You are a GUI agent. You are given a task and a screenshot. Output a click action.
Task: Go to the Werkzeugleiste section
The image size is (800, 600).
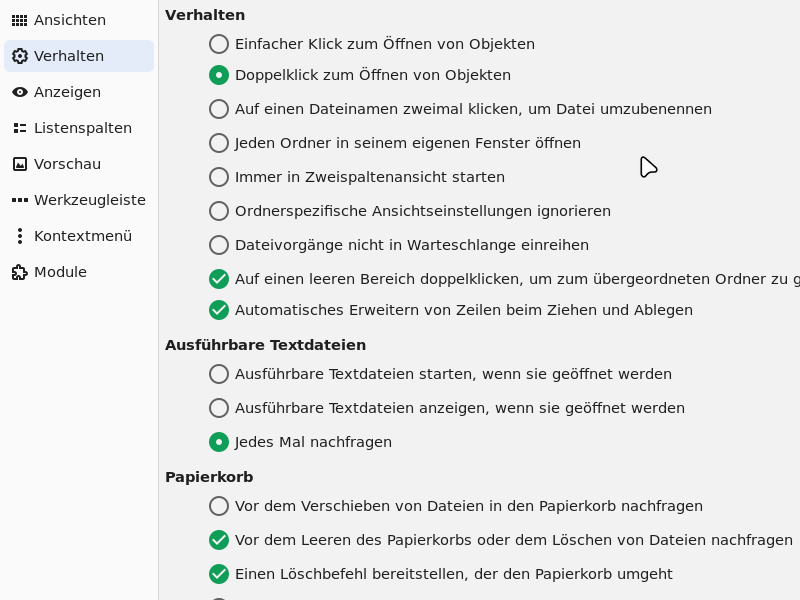click(89, 200)
